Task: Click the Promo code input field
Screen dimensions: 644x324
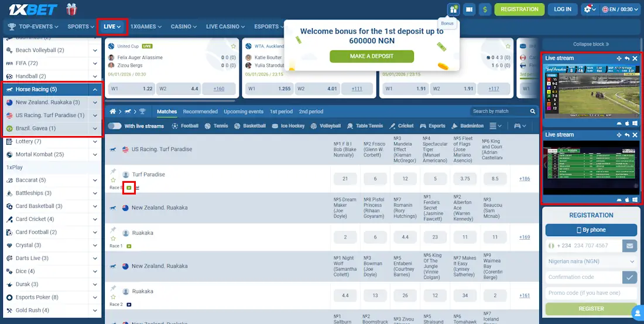Action: pos(591,293)
